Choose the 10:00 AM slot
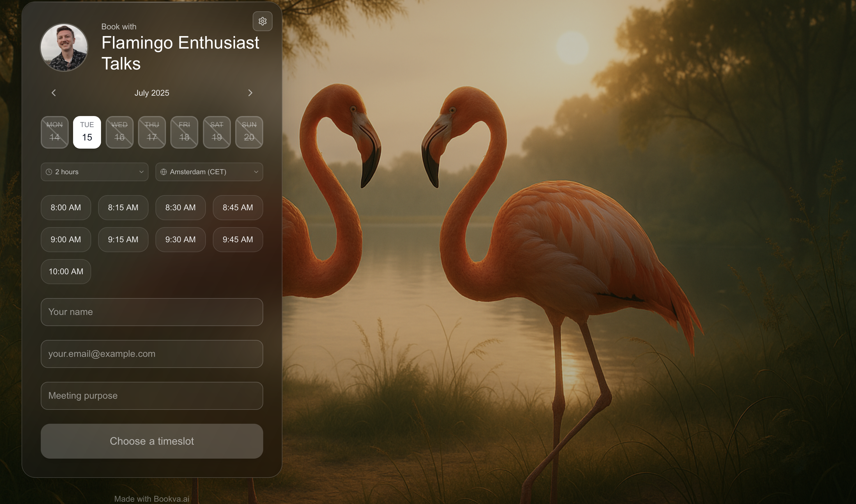856x504 pixels. (66, 271)
